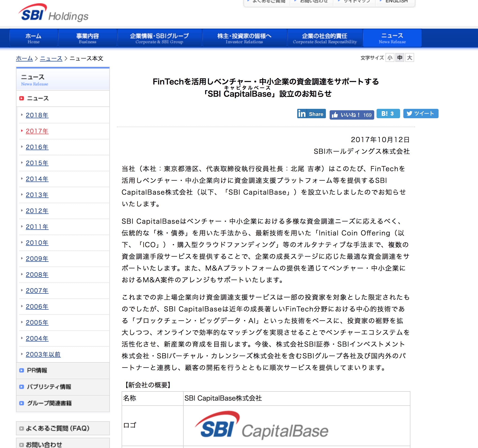Switch to the 事業内容 Business tab
Viewport: 478px width, 448px height.
click(87, 38)
